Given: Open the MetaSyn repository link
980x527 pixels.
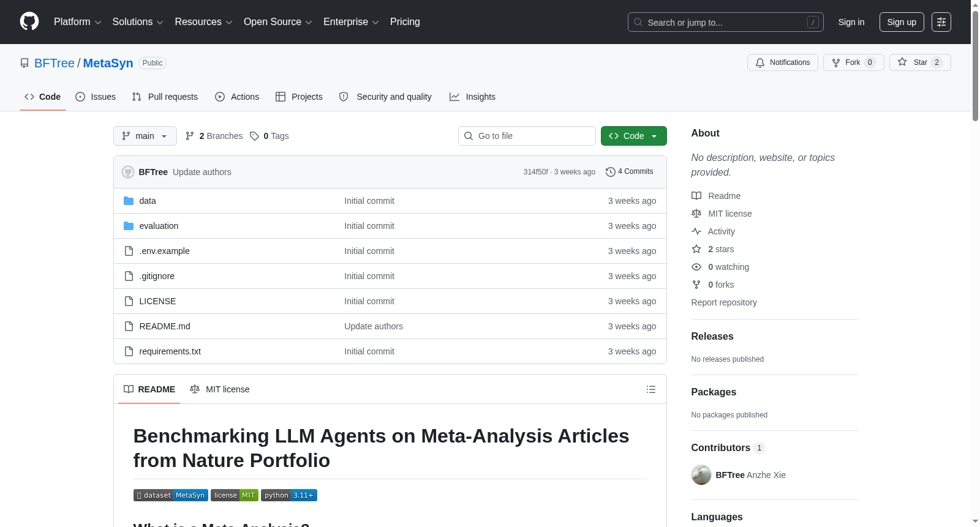Looking at the screenshot, I should click(x=108, y=63).
